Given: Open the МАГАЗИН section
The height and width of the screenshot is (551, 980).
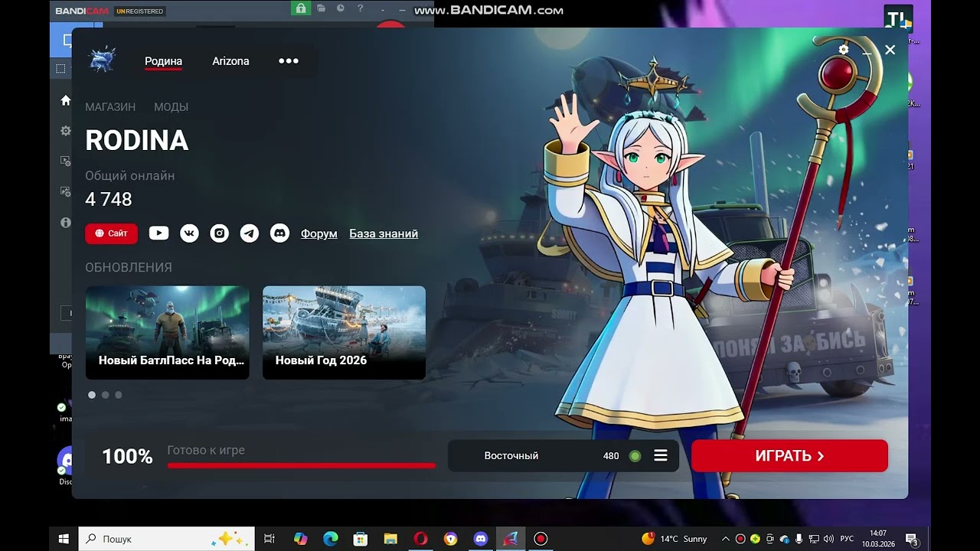Looking at the screenshot, I should (110, 107).
